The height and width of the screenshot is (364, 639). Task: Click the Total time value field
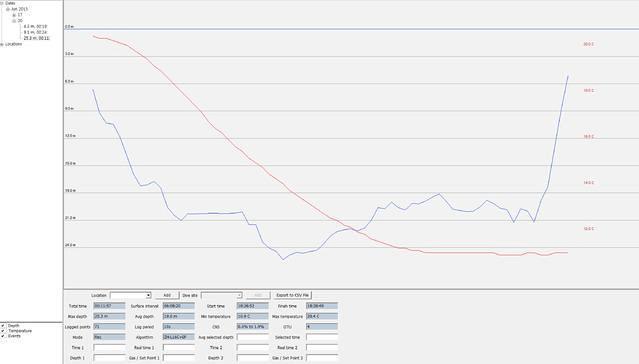click(x=109, y=306)
